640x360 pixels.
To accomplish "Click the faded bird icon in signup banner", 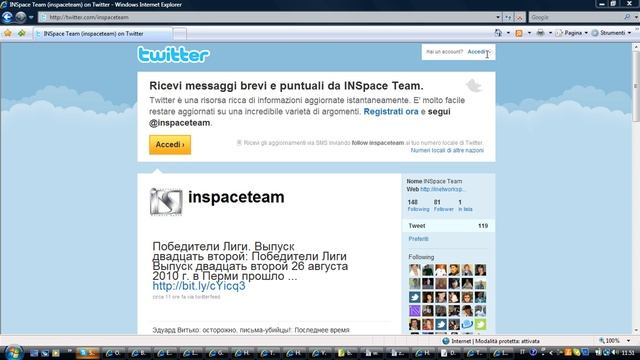I will (x=474, y=86).
